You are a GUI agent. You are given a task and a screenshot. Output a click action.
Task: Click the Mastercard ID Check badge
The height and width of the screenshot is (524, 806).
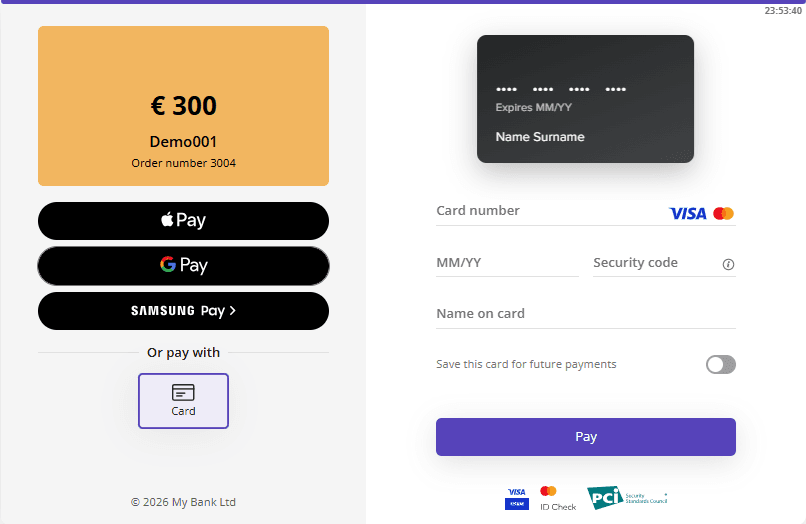pyautogui.click(x=556, y=497)
